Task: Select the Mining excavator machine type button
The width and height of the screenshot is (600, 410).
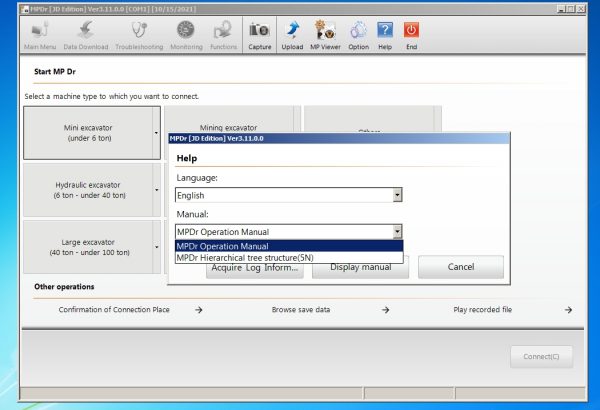Action: pyautogui.click(x=229, y=119)
